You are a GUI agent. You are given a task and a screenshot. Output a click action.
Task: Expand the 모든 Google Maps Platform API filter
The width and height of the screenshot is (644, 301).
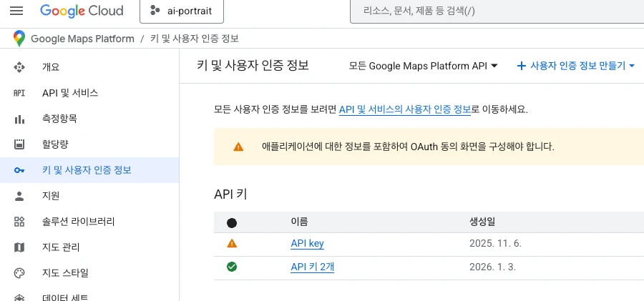[423, 66]
